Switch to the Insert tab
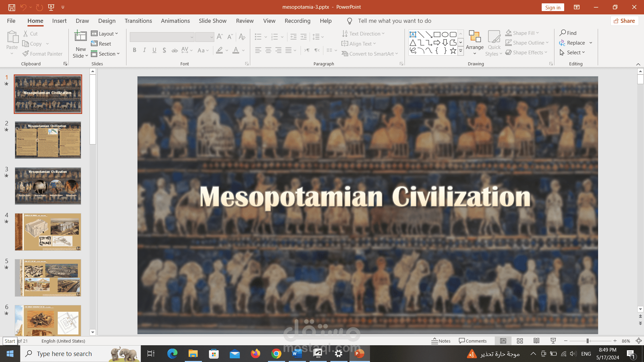644x362 pixels. pos(59,21)
